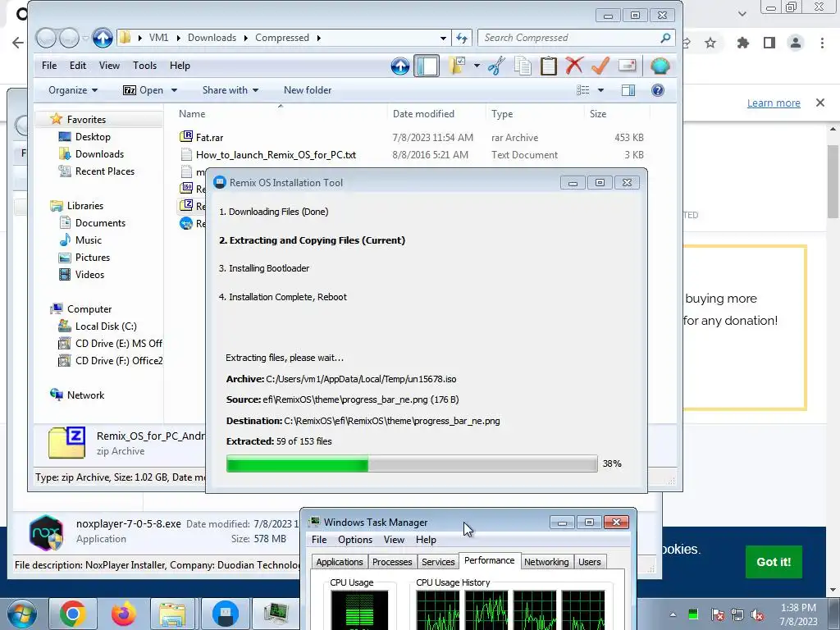This screenshot has height=630, width=840.
Task: Open Firefox from the taskbar
Action: (123, 614)
